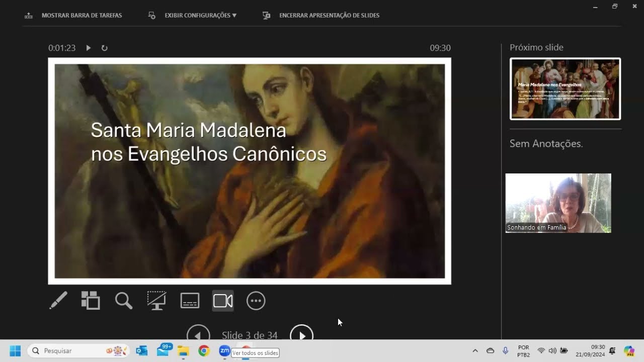
Task: Click the OneDrive cloud tray icon
Action: 491,350
